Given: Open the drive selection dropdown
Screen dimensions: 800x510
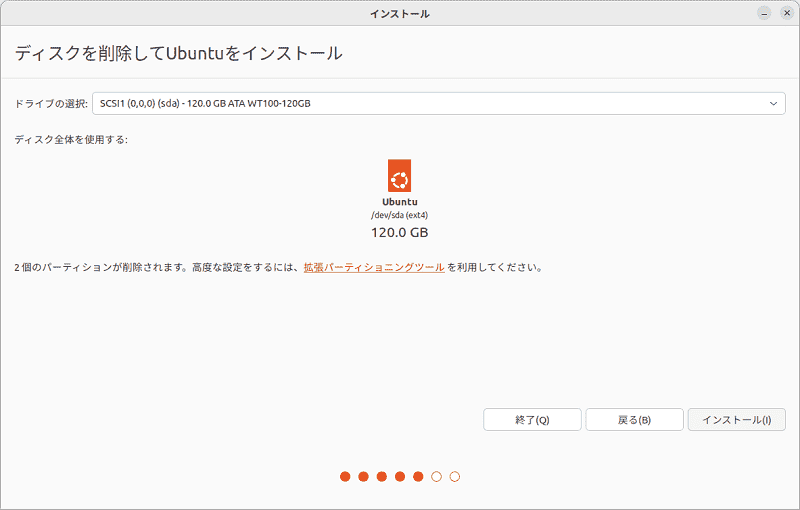Looking at the screenshot, I should coord(438,104).
